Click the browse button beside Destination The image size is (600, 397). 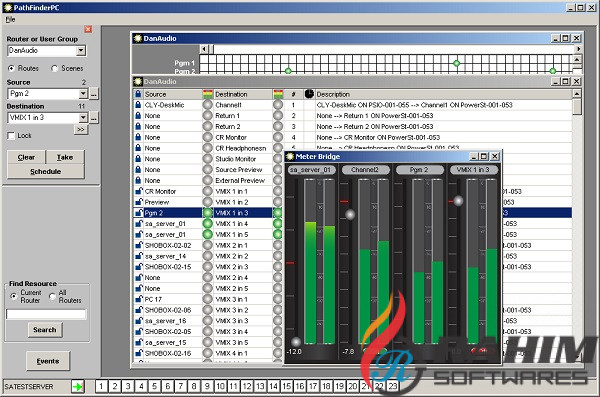coord(94,118)
